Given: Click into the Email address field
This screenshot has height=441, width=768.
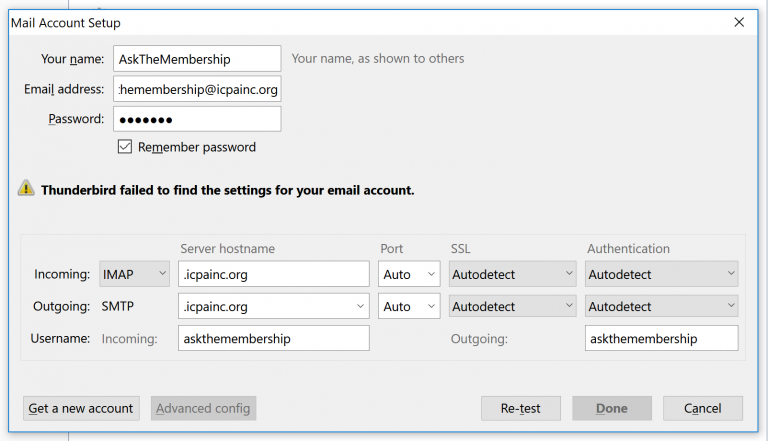Looking at the screenshot, I should tap(197, 89).
